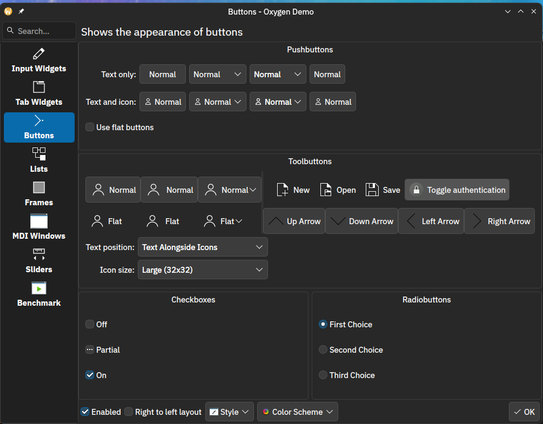Minimize the Oxygen Demo window
The width and height of the screenshot is (543, 424).
tap(508, 11)
